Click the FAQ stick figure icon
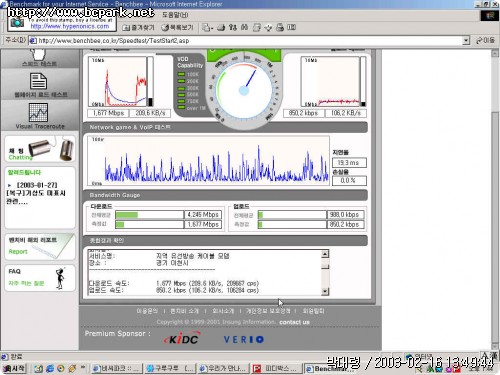500x375 pixels. (x=60, y=278)
